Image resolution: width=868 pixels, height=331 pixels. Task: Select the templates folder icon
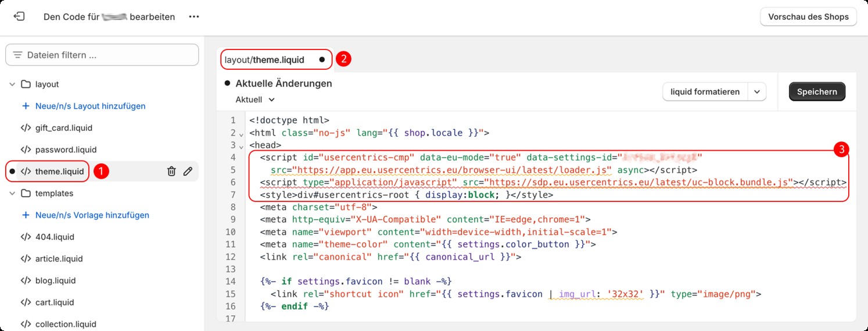pyautogui.click(x=26, y=193)
